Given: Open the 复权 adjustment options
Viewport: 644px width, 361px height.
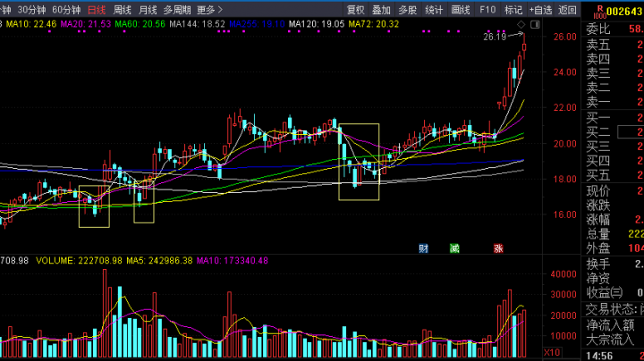Looking at the screenshot, I should [355, 10].
